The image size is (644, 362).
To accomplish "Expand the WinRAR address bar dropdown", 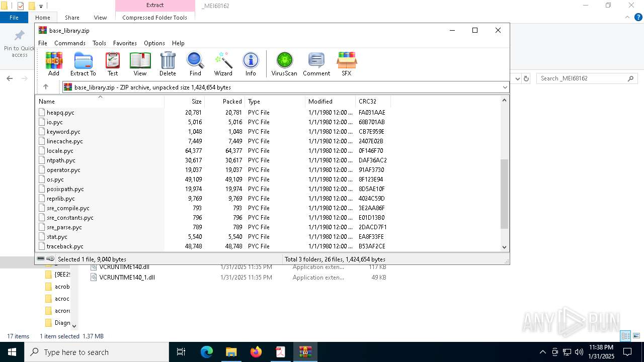I will 505,87.
